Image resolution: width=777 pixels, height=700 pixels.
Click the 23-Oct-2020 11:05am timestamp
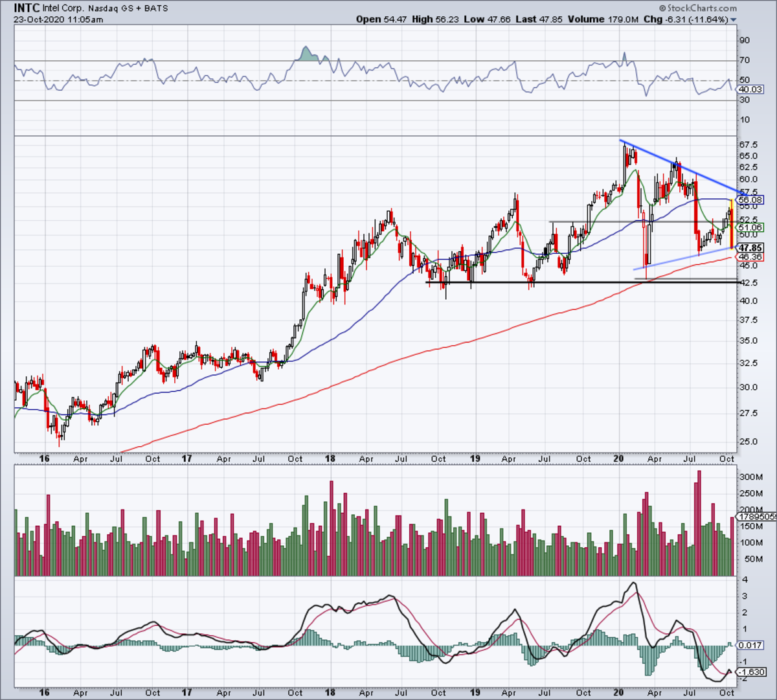point(58,19)
